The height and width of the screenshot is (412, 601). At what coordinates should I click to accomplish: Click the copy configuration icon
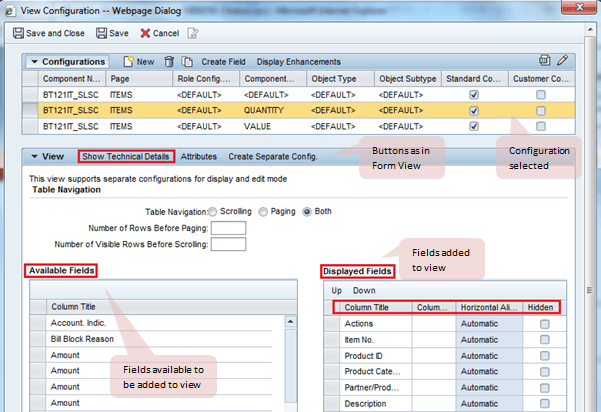tap(186, 62)
